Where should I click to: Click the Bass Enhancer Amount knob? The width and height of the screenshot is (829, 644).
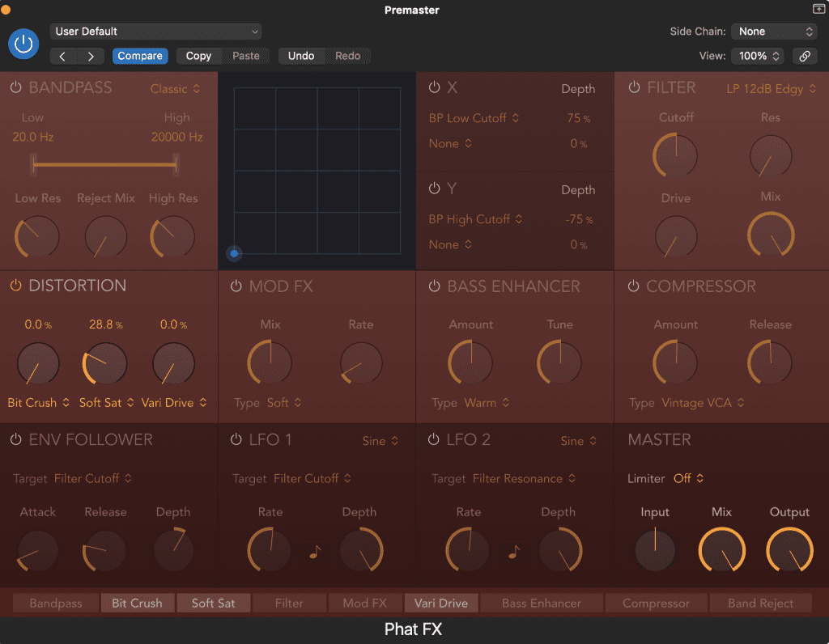tap(470, 363)
